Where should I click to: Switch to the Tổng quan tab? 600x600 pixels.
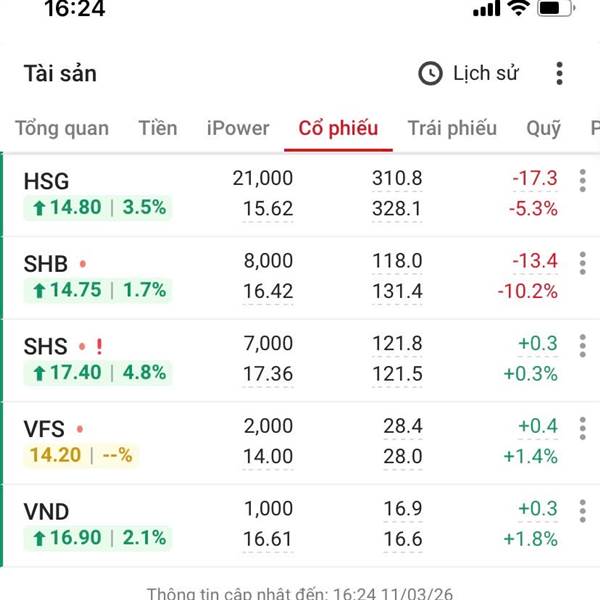point(62,128)
